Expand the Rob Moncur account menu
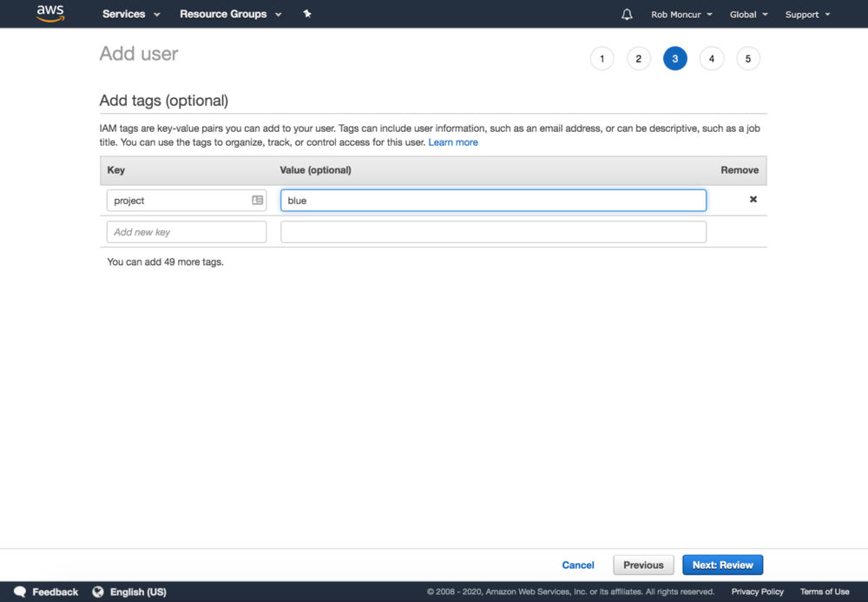 click(x=681, y=15)
